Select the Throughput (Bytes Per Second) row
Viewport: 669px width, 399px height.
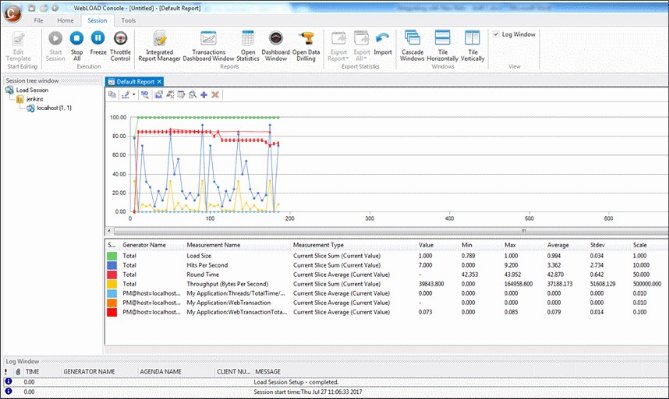pos(386,284)
